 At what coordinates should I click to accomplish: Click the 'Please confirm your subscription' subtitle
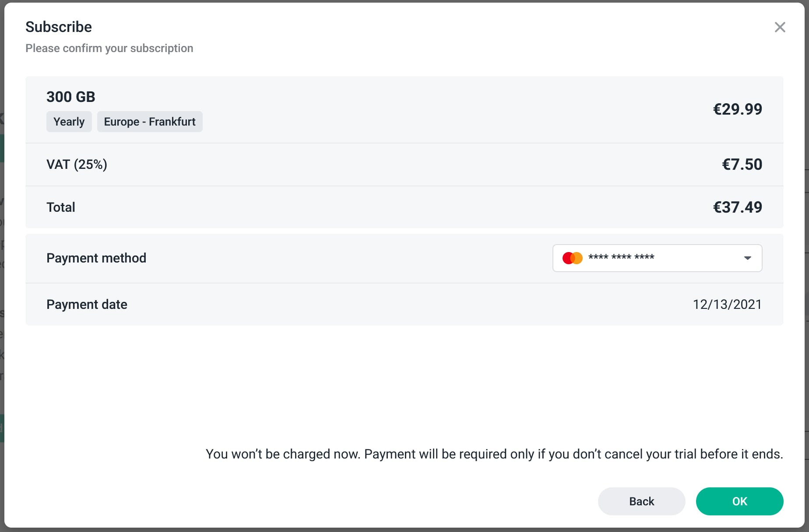point(109,48)
